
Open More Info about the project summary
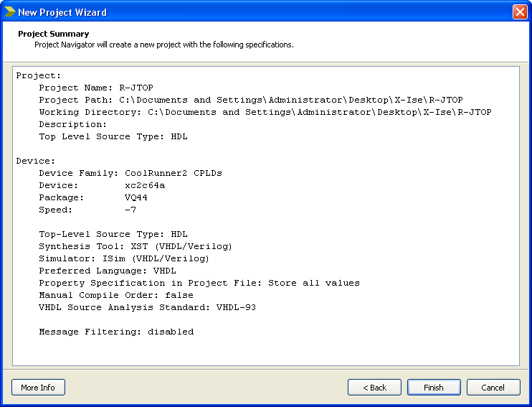tap(38, 388)
